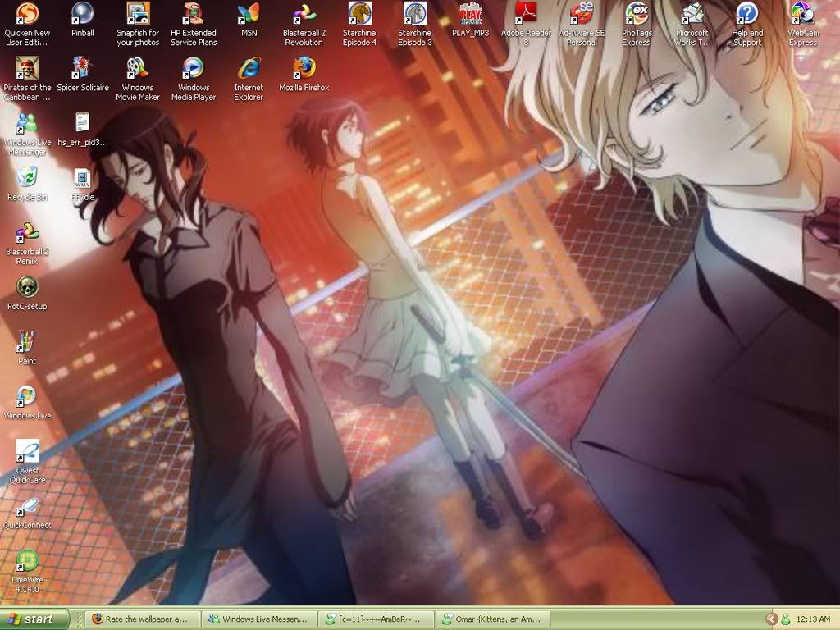Open the Windows Live desktop icon

tap(27, 403)
